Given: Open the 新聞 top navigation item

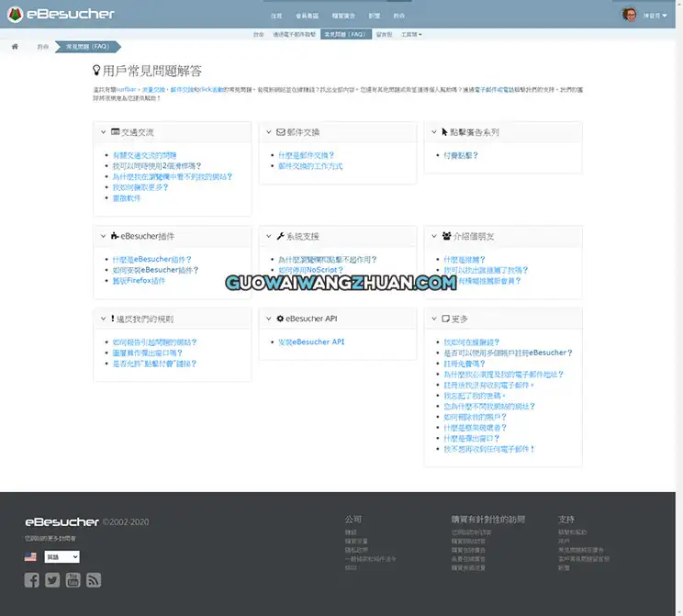Looking at the screenshot, I should point(375,16).
